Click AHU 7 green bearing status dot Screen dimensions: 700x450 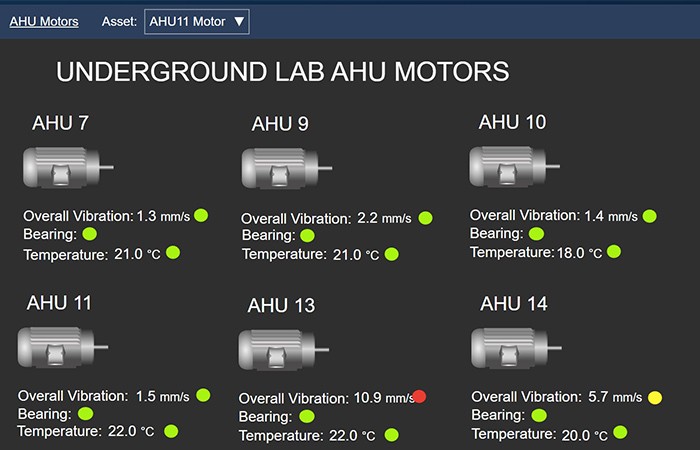click(x=89, y=234)
